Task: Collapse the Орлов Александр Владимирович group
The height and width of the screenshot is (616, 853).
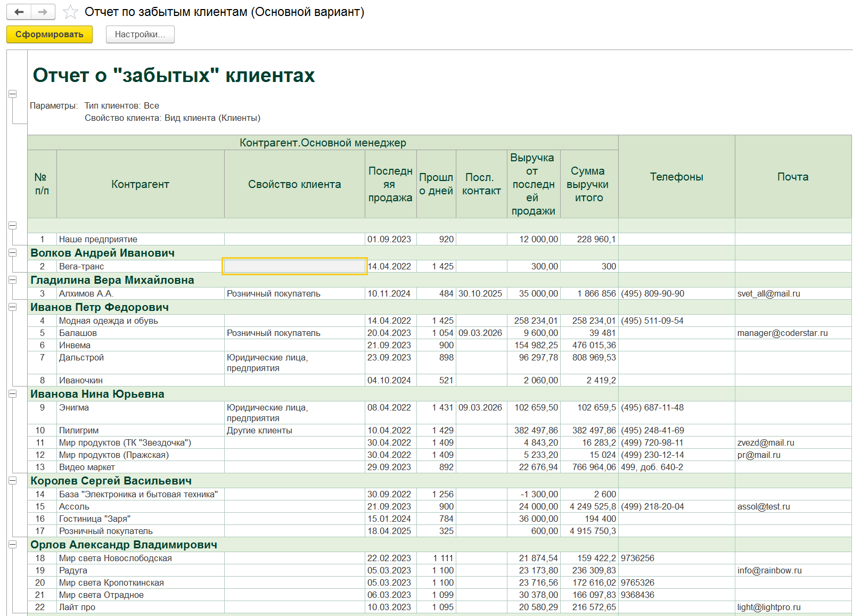Action: (x=12, y=545)
